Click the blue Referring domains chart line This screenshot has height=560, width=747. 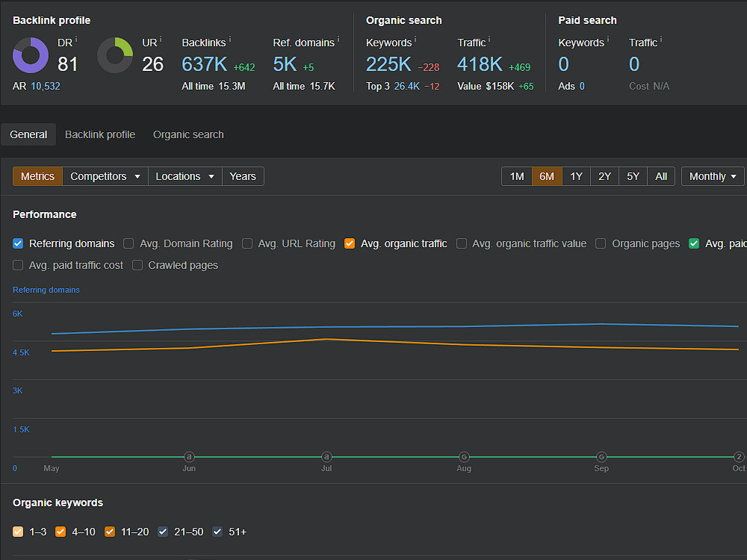[395, 326]
